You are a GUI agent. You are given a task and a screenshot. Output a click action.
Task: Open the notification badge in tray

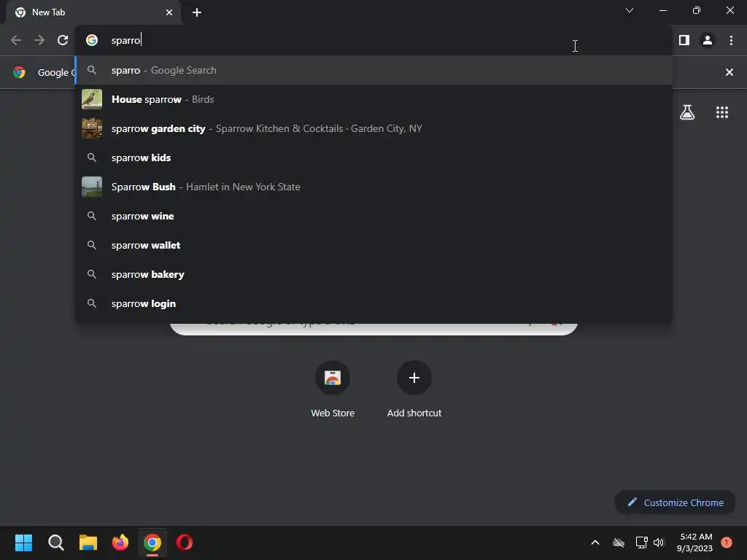(x=726, y=542)
